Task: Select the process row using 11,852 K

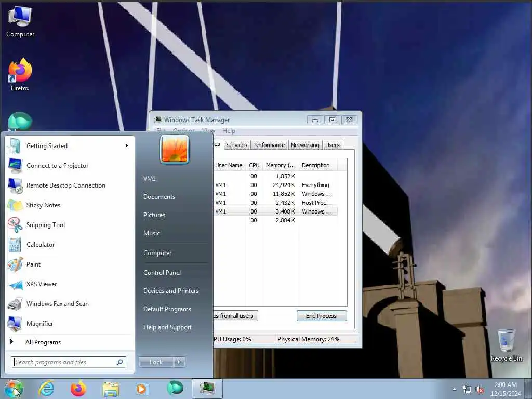Action: point(275,194)
